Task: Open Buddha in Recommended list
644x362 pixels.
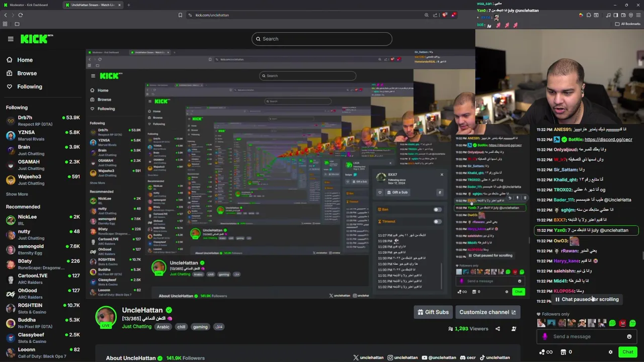Action: 43,323
